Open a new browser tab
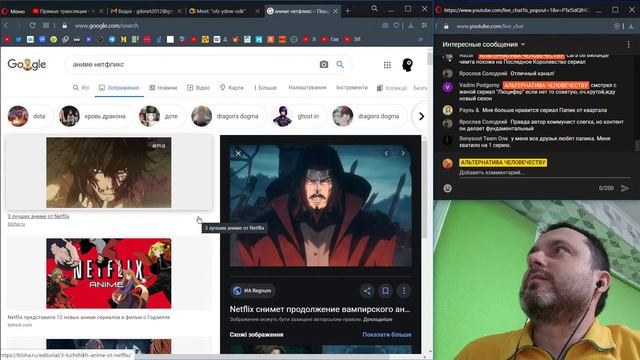The image size is (640, 360). coord(348,11)
